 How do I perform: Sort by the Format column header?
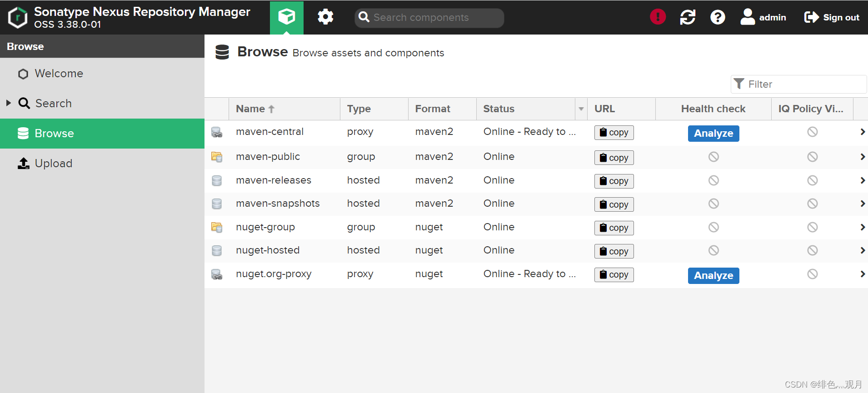(442, 109)
